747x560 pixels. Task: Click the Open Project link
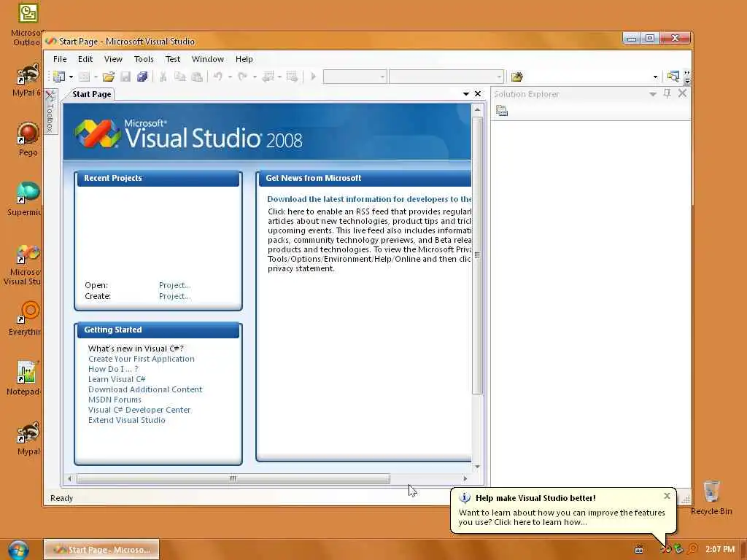tap(174, 285)
